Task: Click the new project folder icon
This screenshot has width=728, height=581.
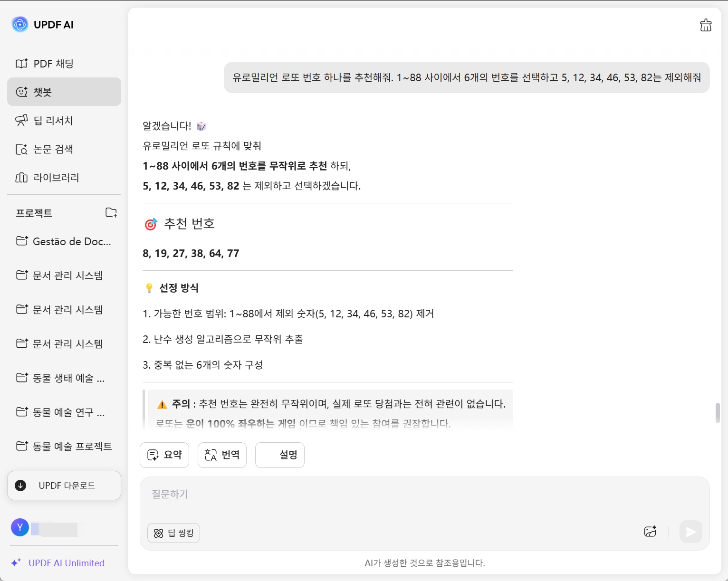Action: 111,212
